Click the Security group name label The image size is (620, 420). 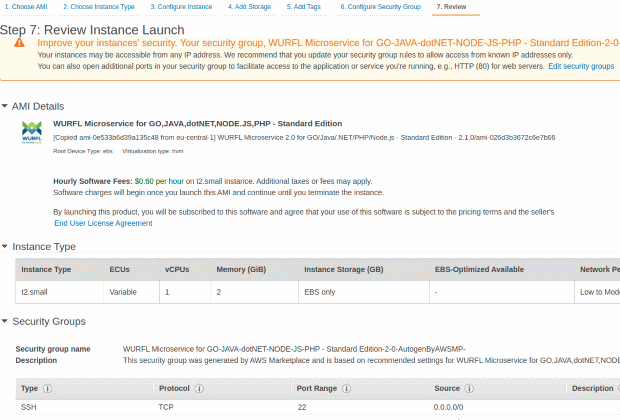coord(53,349)
